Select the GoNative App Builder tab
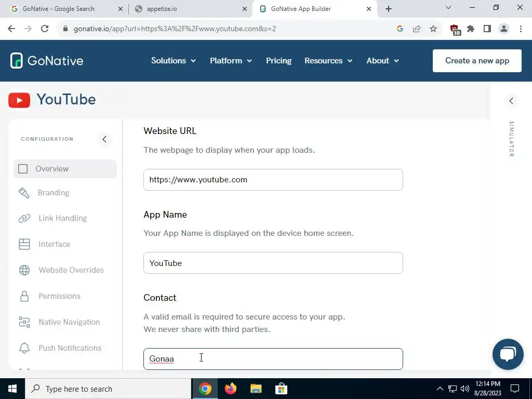This screenshot has width=532, height=399. (301, 9)
